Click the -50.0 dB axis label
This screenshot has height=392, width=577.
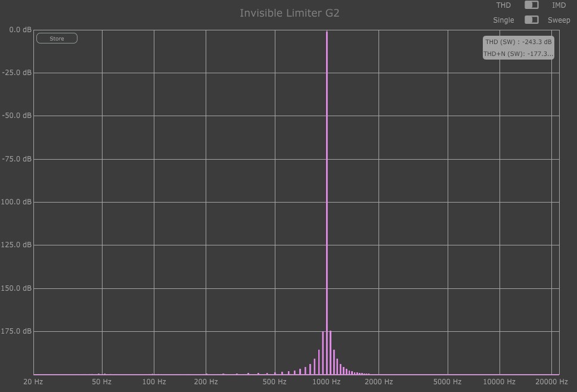click(17, 116)
